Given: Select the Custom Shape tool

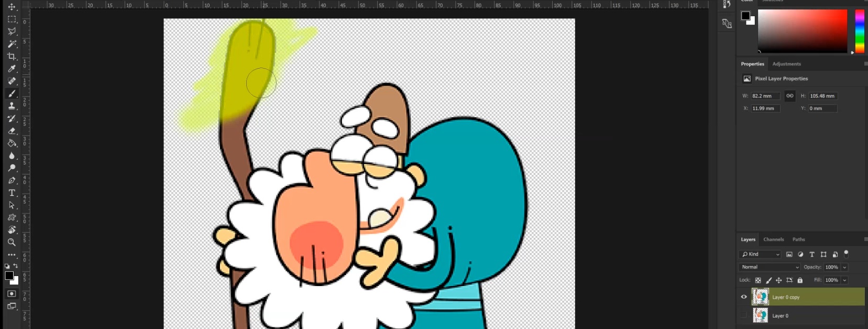Looking at the screenshot, I should [x=12, y=217].
